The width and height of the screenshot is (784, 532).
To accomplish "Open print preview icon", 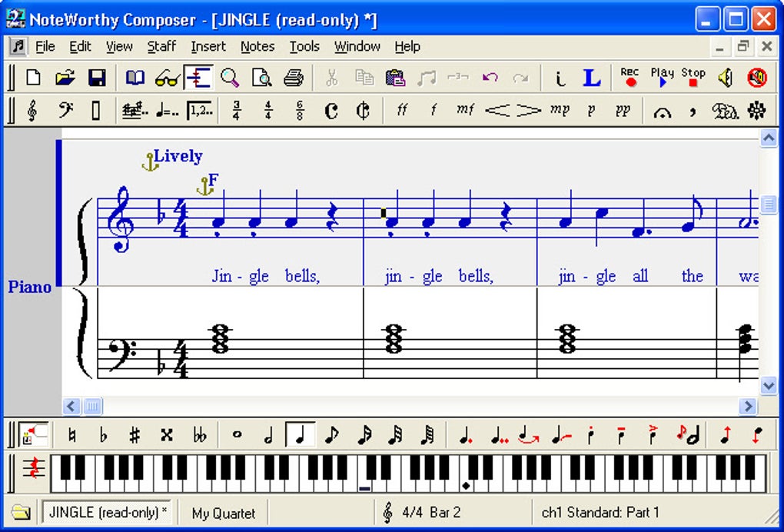I will 261,78.
